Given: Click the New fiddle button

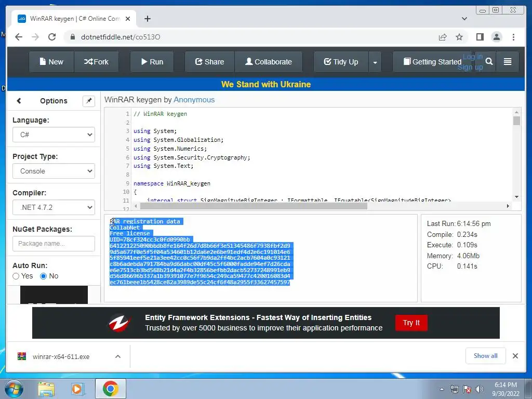Looking at the screenshot, I should point(51,62).
